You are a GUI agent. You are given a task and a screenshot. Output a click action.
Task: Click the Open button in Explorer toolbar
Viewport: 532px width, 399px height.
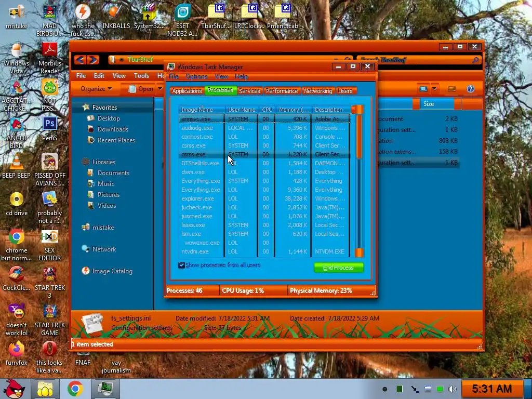click(141, 88)
